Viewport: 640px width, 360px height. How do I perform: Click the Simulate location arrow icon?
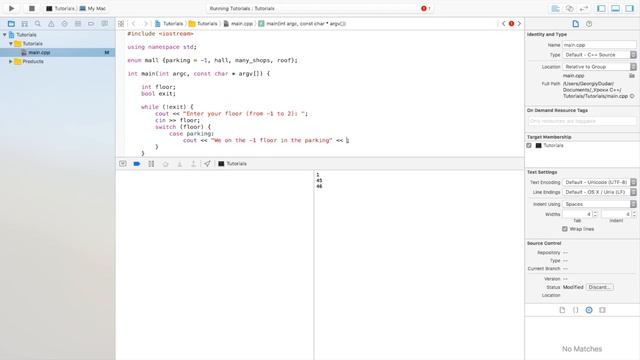pos(207,164)
